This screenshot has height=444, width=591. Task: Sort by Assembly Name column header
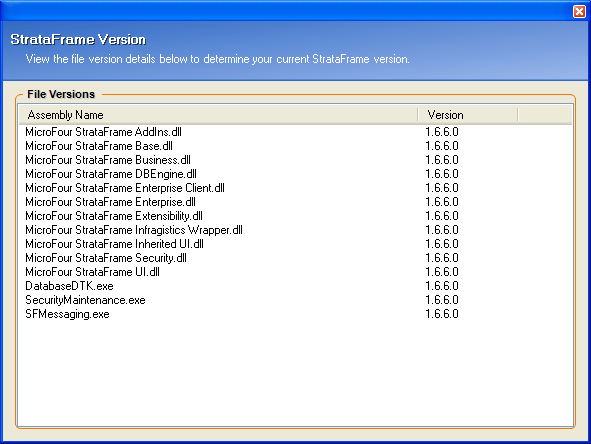point(218,115)
